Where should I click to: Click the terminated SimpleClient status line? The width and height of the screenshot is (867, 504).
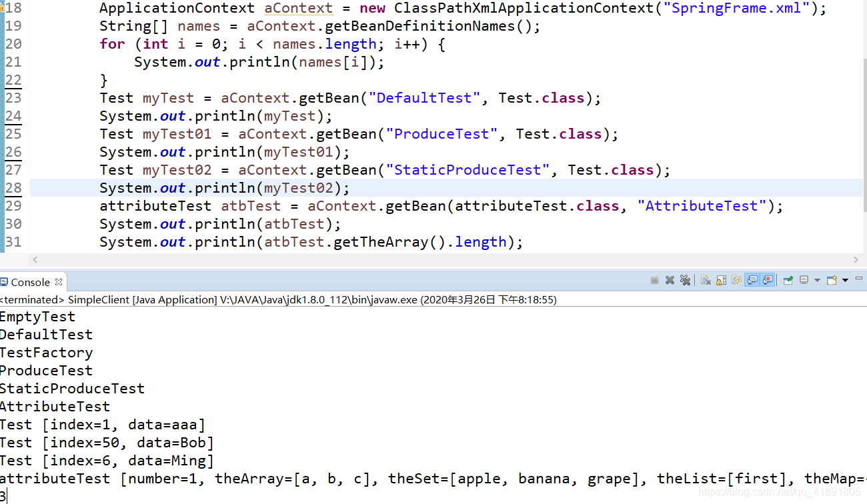coord(278,300)
